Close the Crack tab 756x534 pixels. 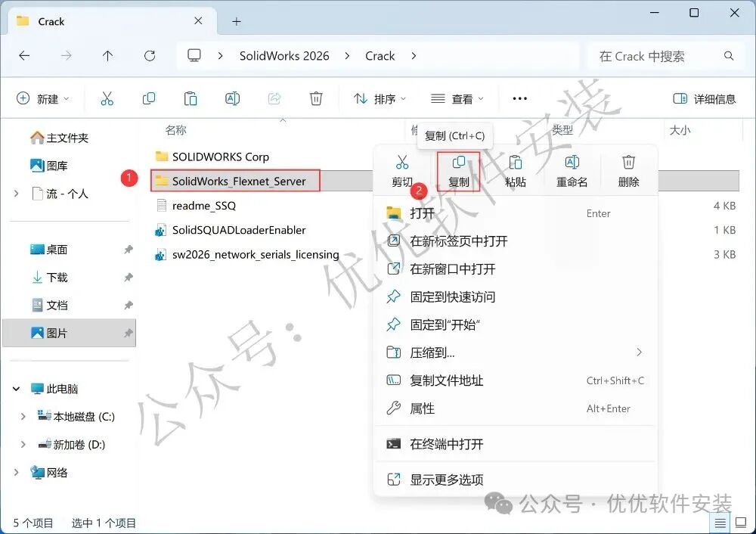[x=198, y=21]
